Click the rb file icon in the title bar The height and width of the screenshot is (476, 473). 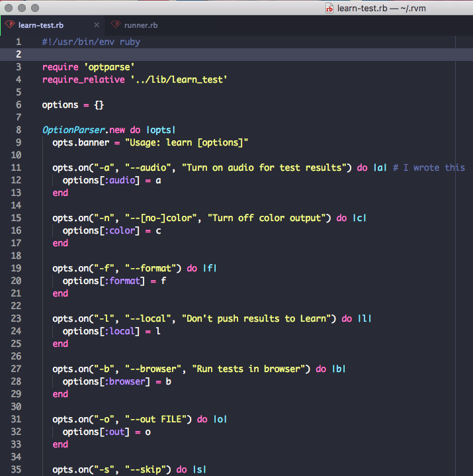click(329, 7)
